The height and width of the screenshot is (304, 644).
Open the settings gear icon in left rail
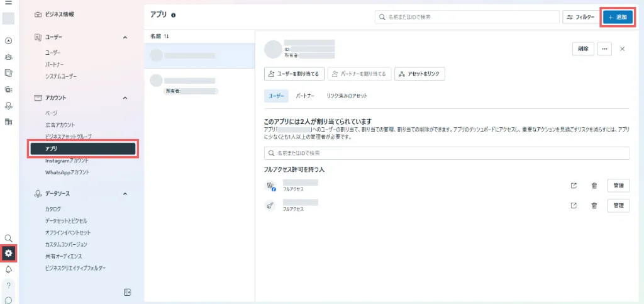(9, 254)
